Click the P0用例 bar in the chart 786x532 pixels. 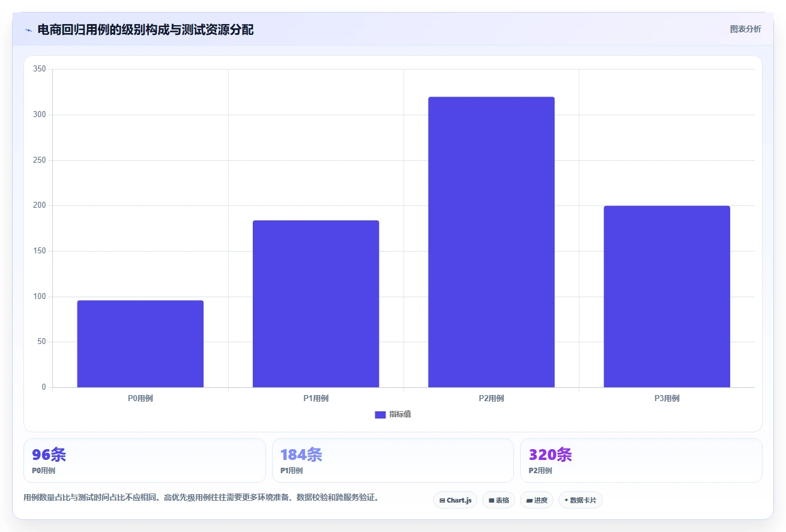coord(141,344)
